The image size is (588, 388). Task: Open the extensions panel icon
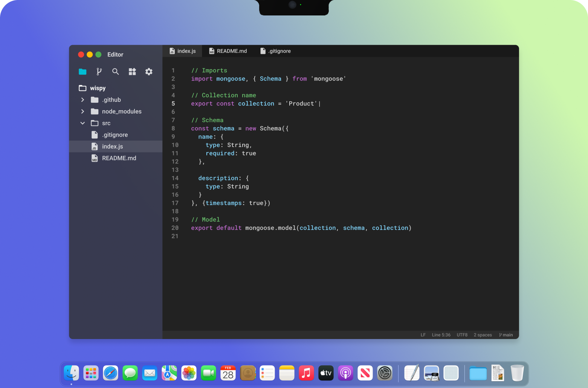132,72
